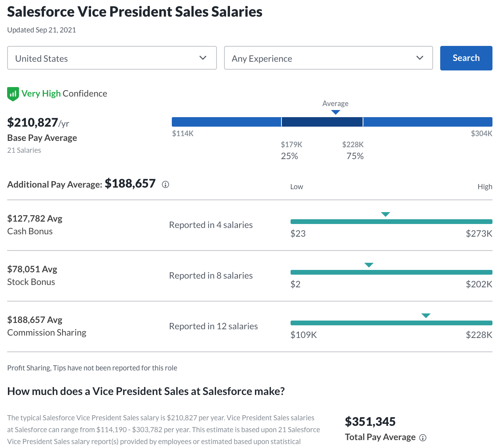Click info icon next to Additional Pay Average
The image size is (498, 448).
[x=165, y=184]
